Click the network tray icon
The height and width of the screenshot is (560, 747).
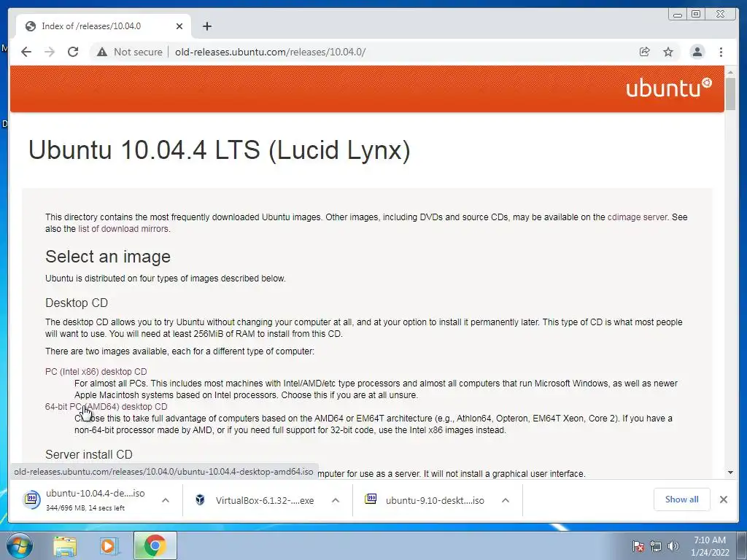656,546
